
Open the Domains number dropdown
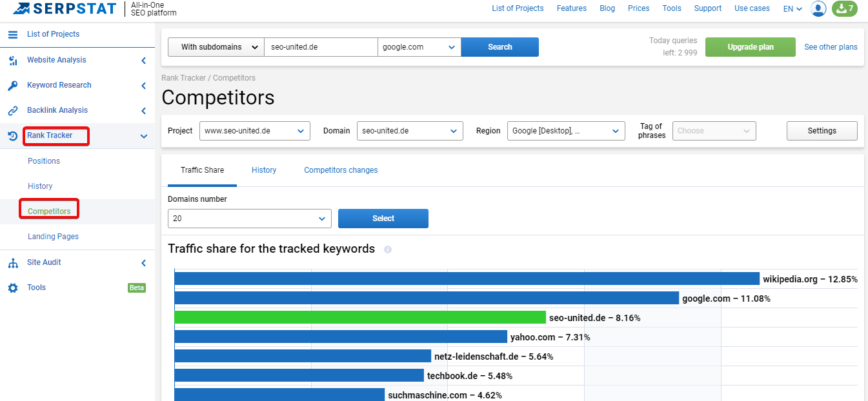250,219
